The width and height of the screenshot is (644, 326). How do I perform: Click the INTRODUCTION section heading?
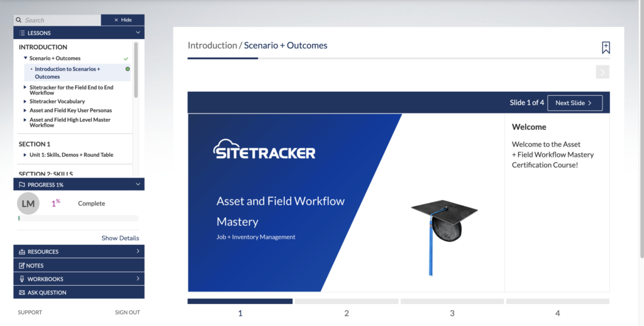(x=43, y=47)
